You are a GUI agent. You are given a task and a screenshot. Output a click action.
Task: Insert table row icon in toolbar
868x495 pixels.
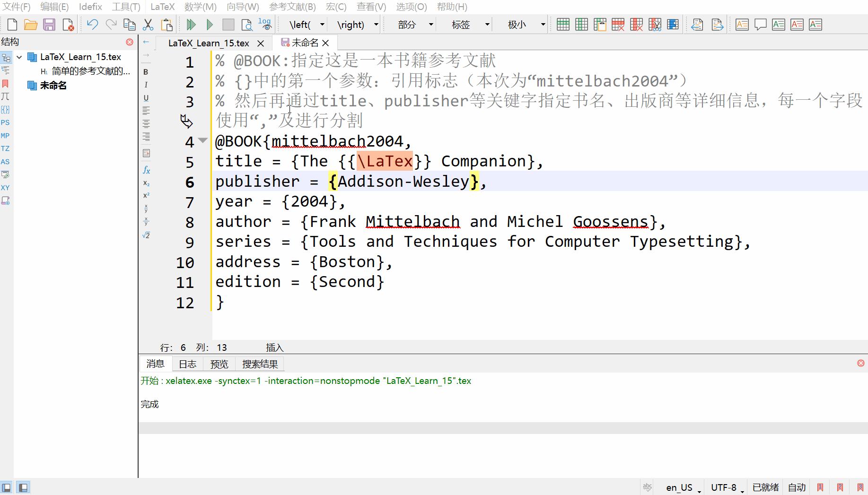pyautogui.click(x=563, y=25)
